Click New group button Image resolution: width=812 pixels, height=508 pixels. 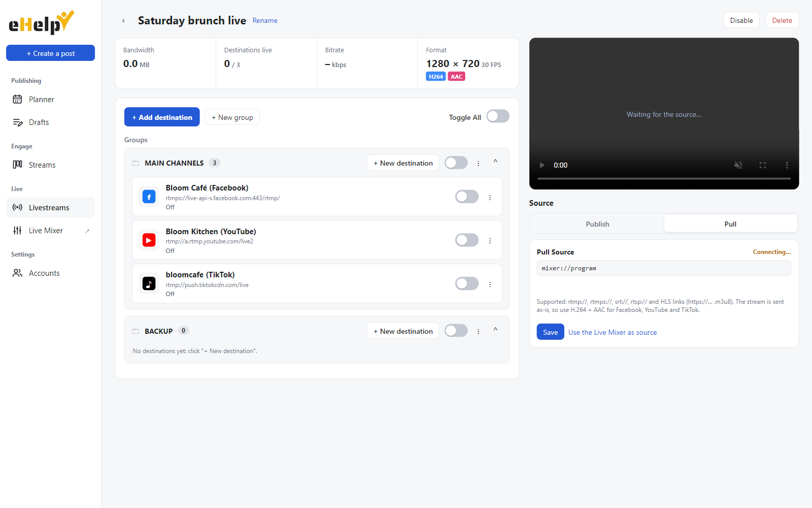tap(232, 117)
